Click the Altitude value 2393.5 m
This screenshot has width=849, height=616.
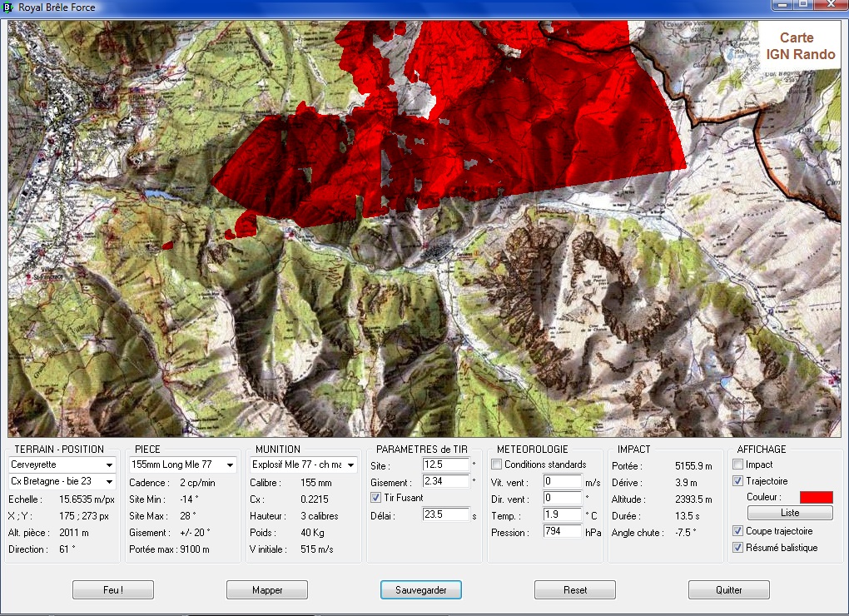(x=693, y=499)
